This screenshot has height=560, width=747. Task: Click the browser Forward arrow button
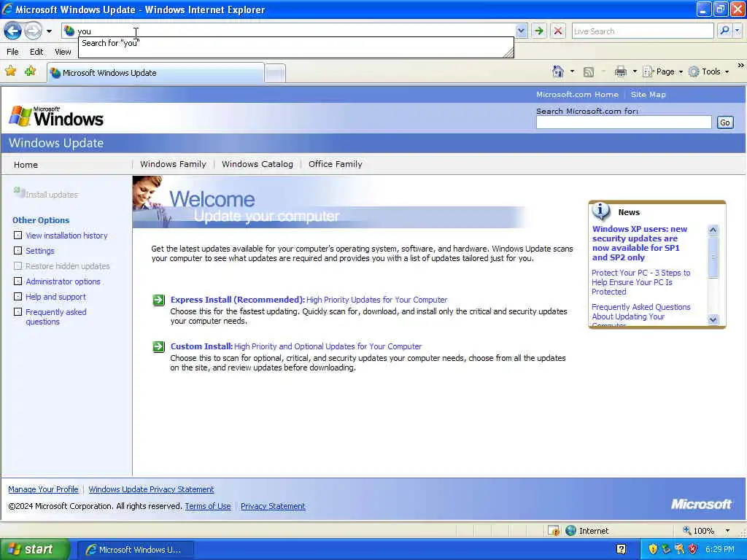coord(33,31)
